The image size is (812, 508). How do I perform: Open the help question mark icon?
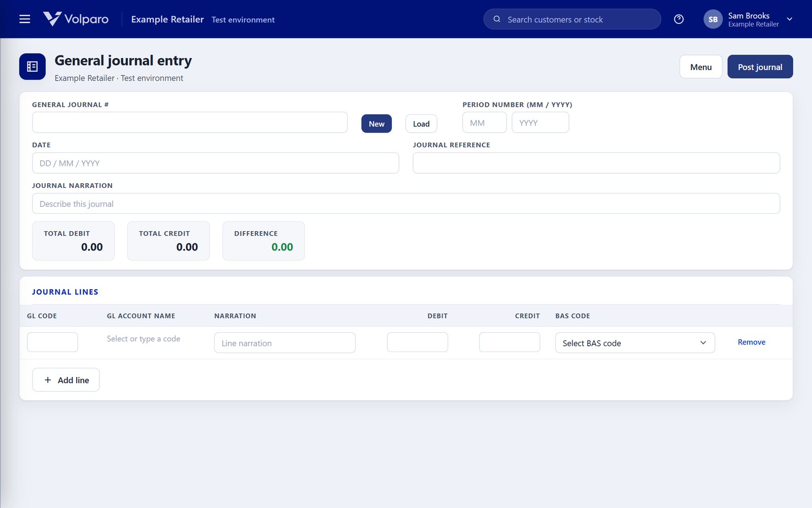(x=679, y=19)
